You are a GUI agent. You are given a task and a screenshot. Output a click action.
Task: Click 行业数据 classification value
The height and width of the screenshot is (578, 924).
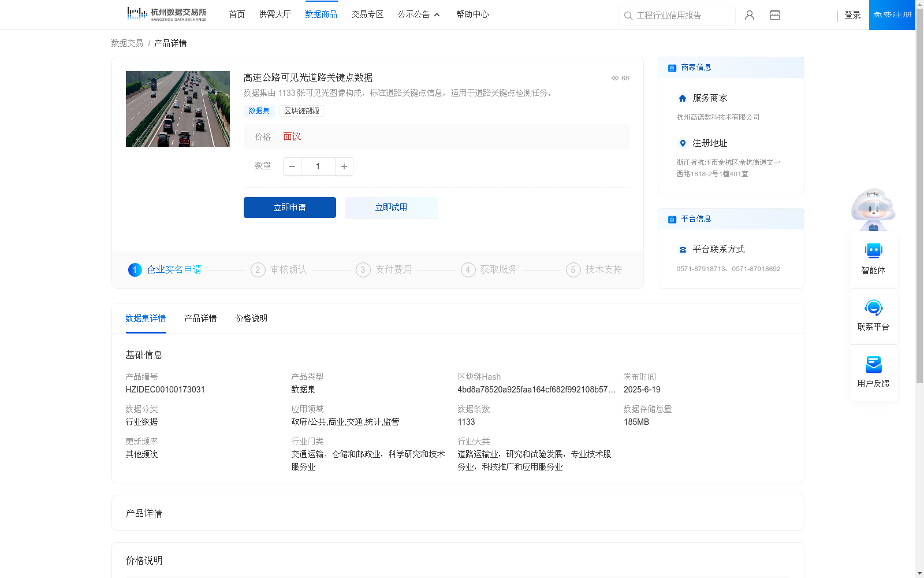[141, 422]
